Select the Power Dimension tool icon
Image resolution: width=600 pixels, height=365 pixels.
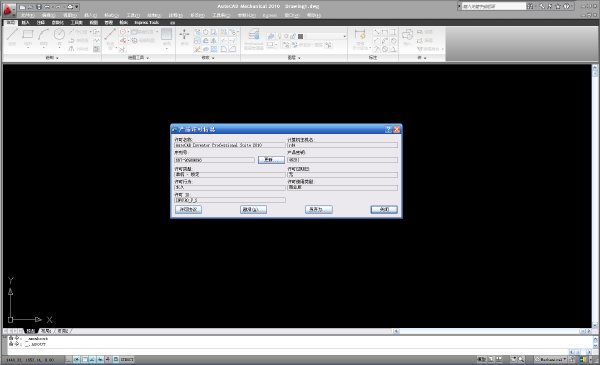click(x=360, y=34)
